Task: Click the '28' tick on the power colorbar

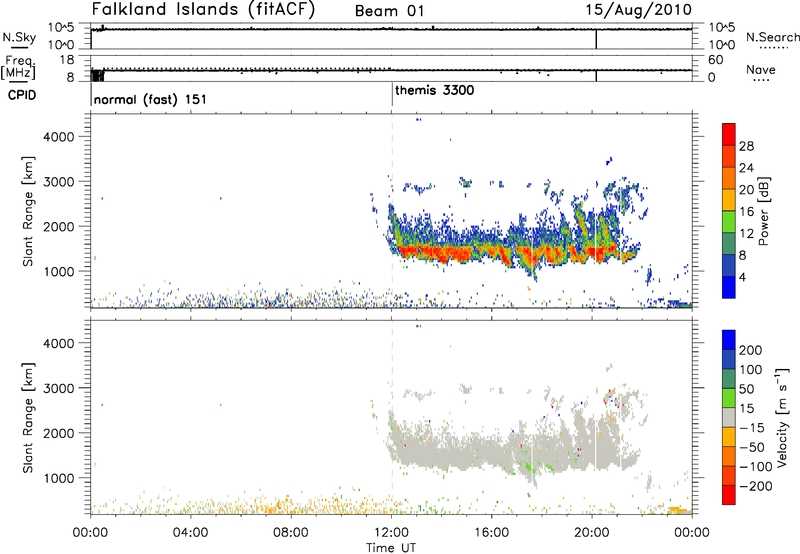Action: (x=746, y=146)
